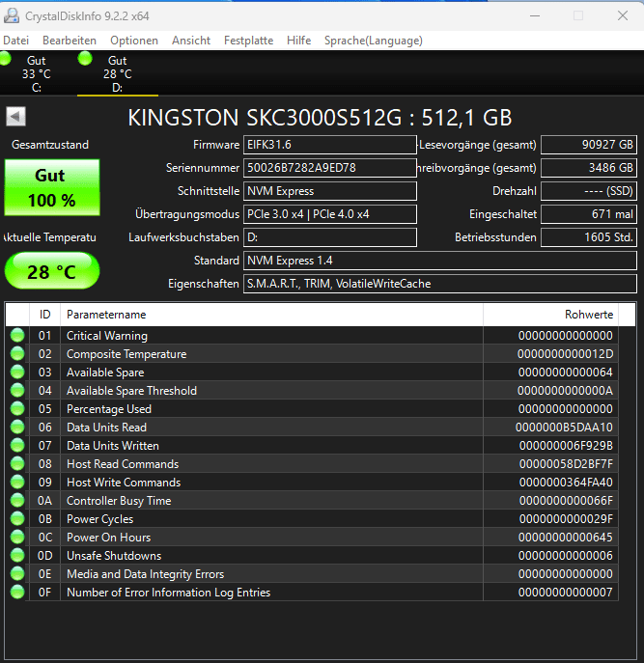The width and height of the screenshot is (644, 663).
Task: Open the Bearbeiten menu
Action: coord(70,41)
